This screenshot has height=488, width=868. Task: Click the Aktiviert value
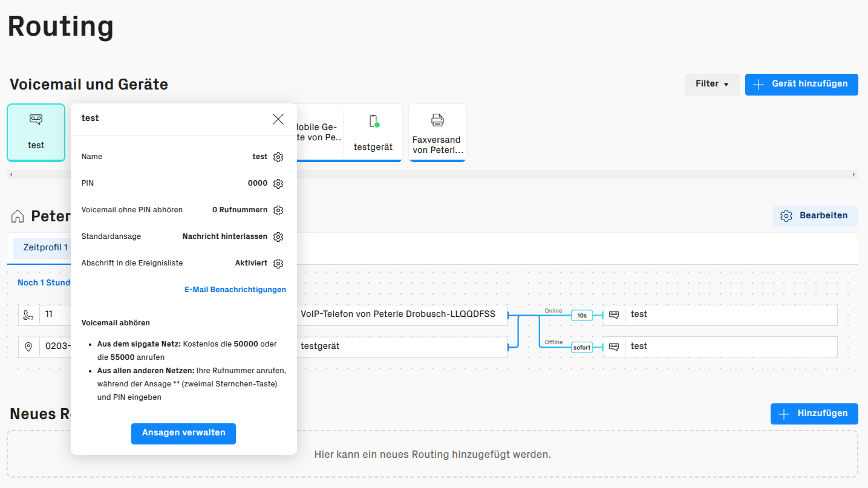coord(251,263)
